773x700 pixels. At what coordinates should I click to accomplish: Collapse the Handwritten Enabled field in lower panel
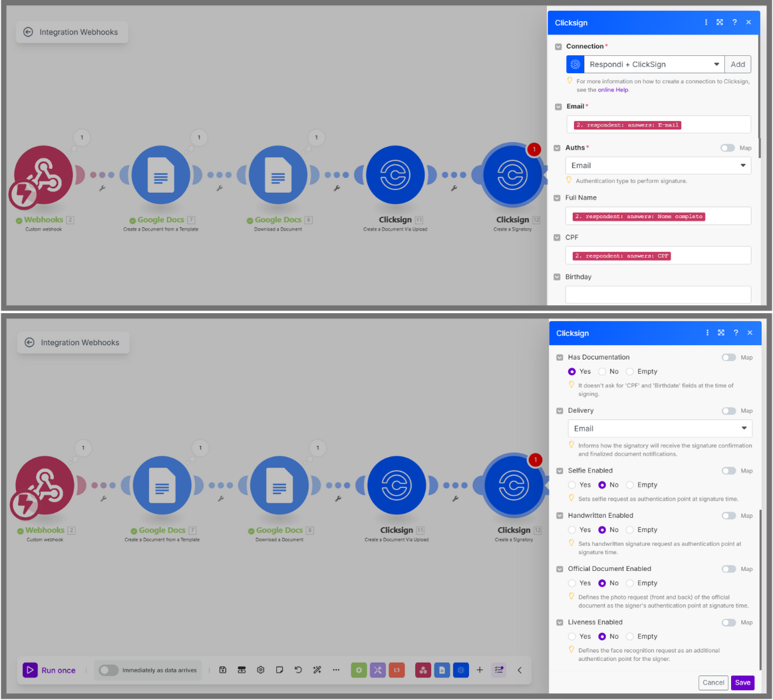click(559, 516)
